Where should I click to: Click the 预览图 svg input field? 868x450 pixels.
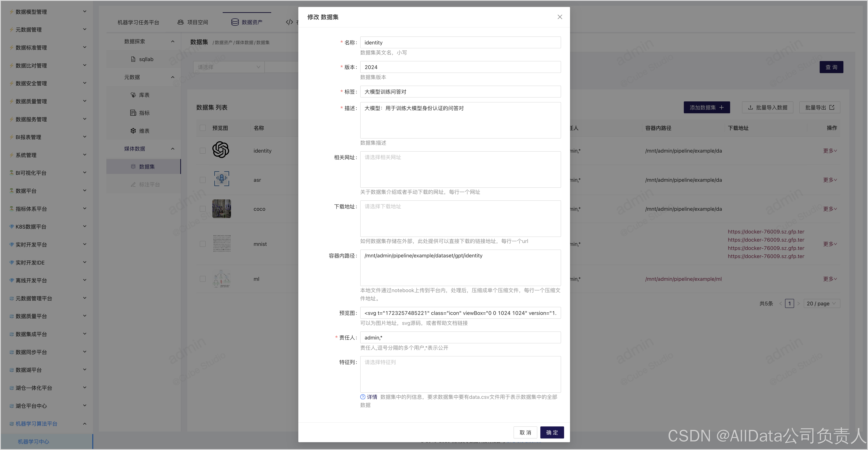pos(460,313)
